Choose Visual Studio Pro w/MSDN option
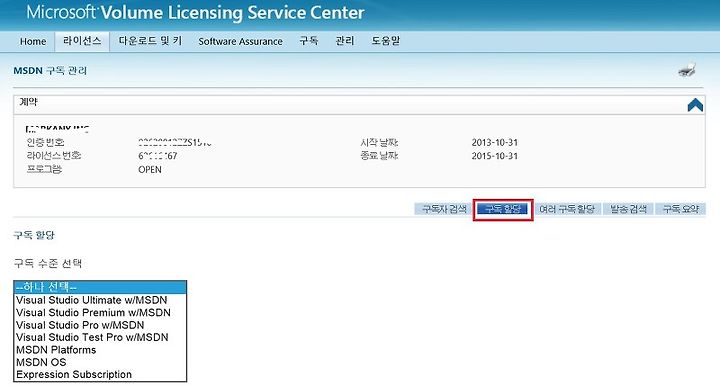720x386 pixels. (x=100, y=325)
